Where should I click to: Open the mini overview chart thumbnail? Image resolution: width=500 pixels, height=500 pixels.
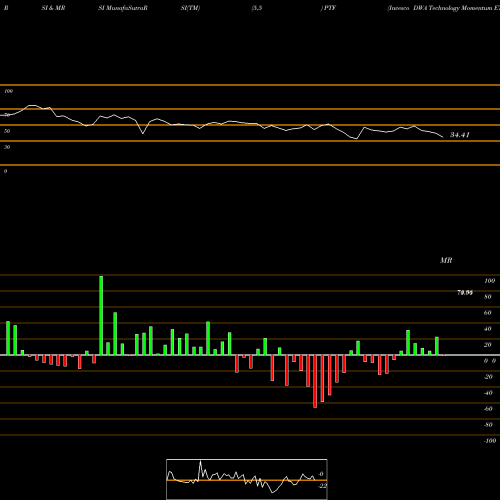247,479
